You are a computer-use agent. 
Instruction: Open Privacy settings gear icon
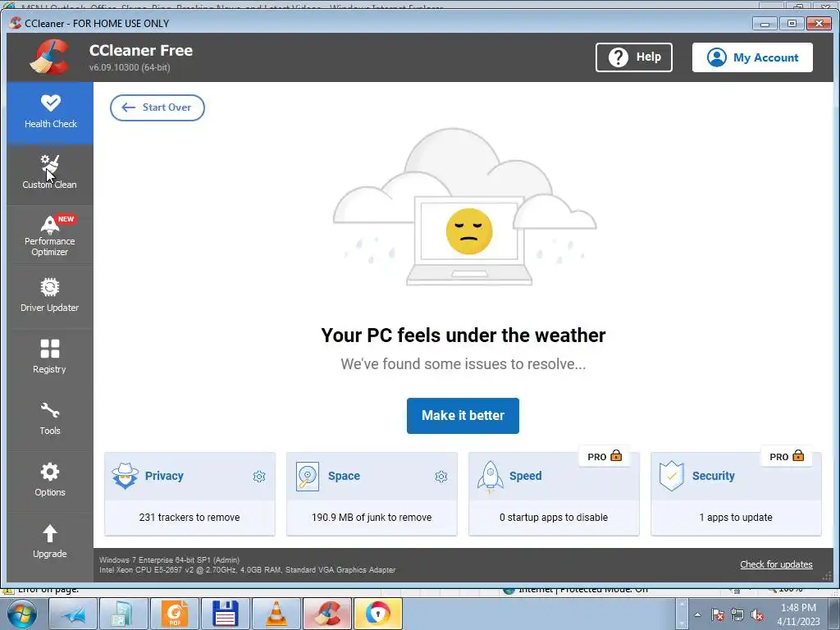(259, 477)
